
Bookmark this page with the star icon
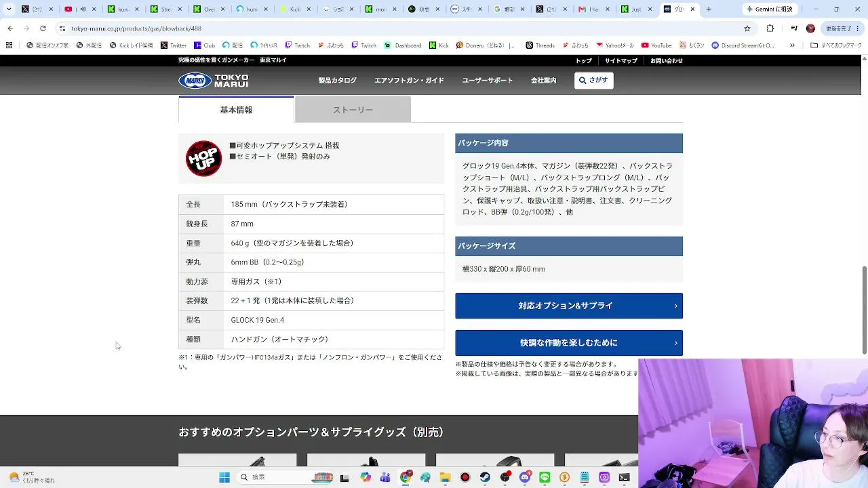coord(747,28)
